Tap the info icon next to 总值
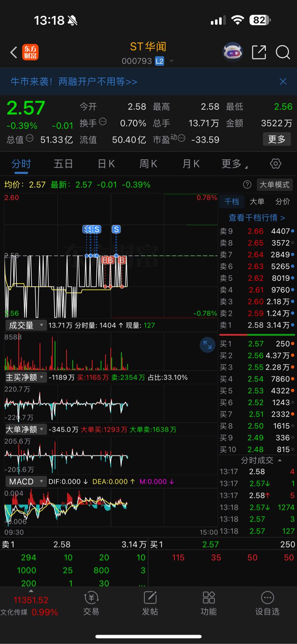The width and height of the screenshot is (297, 644). pyautogui.click(x=29, y=138)
